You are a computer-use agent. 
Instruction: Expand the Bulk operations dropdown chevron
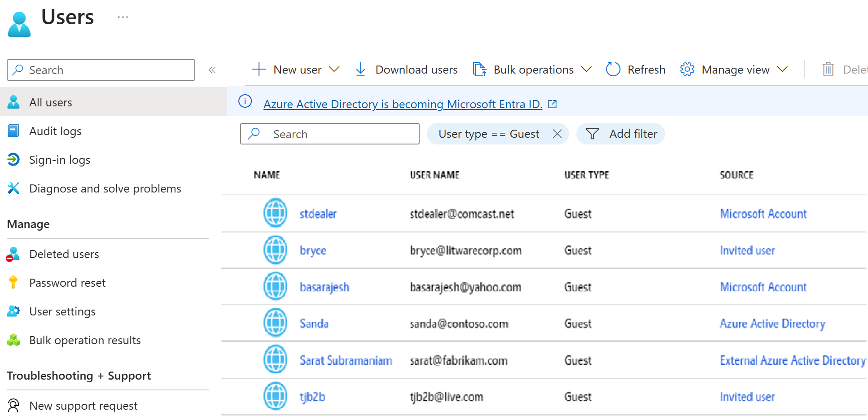[x=586, y=70]
